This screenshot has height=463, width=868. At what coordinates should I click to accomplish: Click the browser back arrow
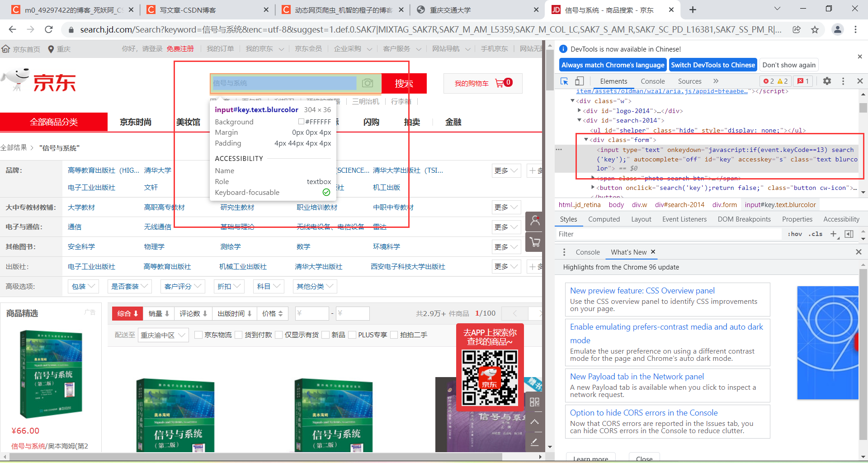[12, 29]
